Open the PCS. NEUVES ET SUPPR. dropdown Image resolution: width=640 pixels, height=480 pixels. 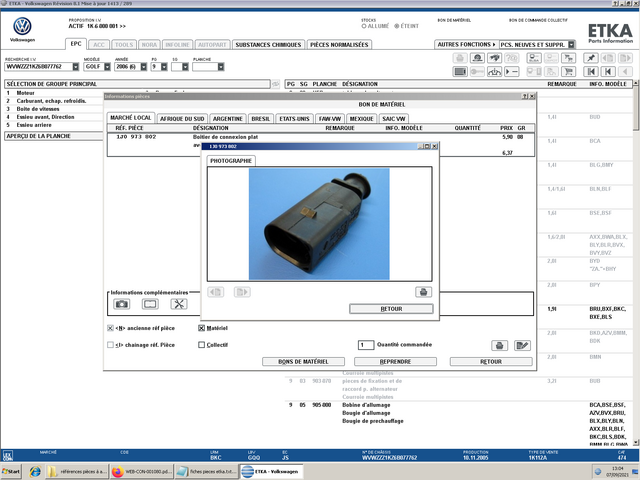571,45
